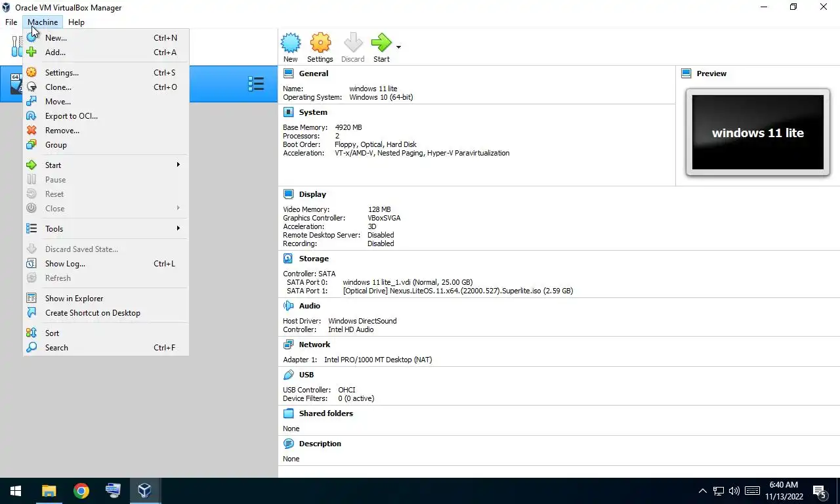
Task: Click the Preview panel icon
Action: point(686,73)
